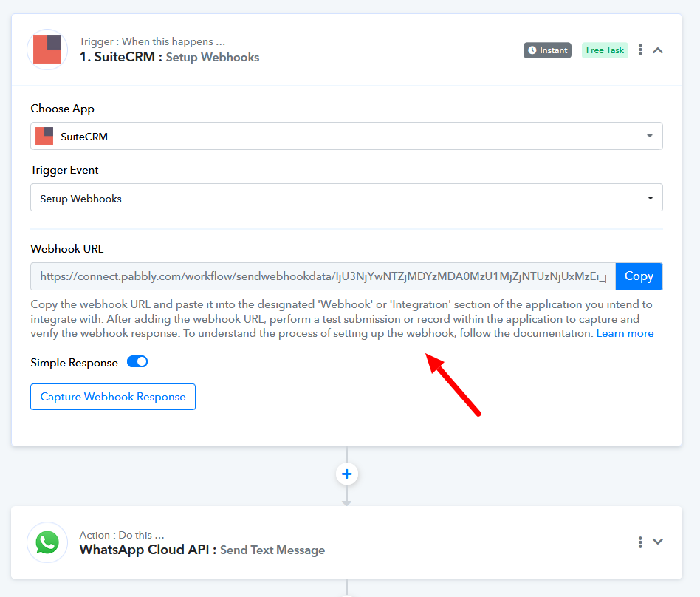Image resolution: width=700 pixels, height=597 pixels.
Task: Click the 'WhatsApp Cloud API : Send Text Message' title
Action: click(x=202, y=550)
